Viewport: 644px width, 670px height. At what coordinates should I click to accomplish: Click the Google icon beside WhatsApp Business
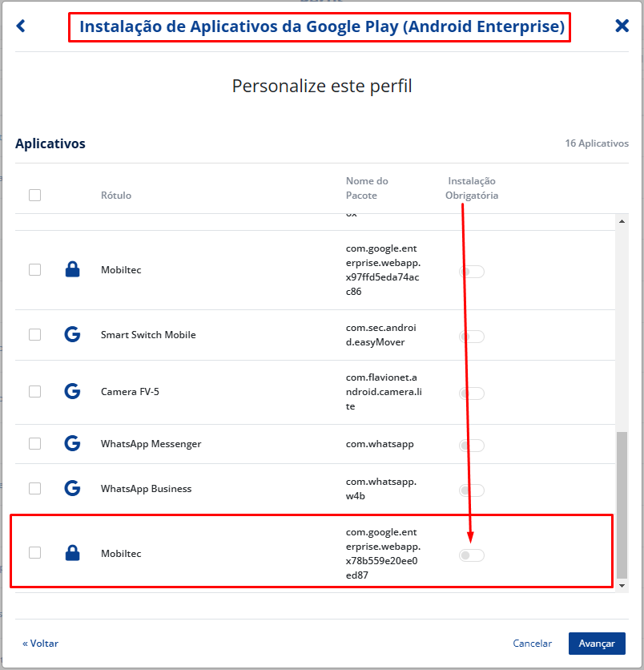click(x=73, y=488)
